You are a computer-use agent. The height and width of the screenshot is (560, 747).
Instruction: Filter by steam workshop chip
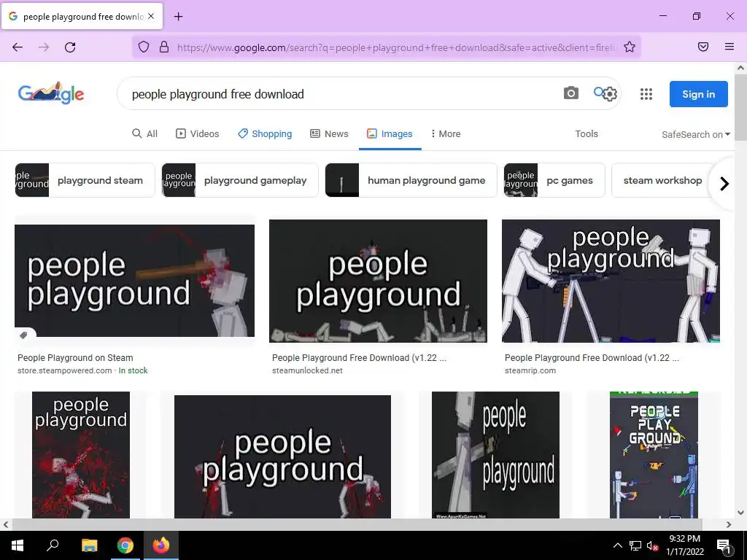(x=662, y=181)
